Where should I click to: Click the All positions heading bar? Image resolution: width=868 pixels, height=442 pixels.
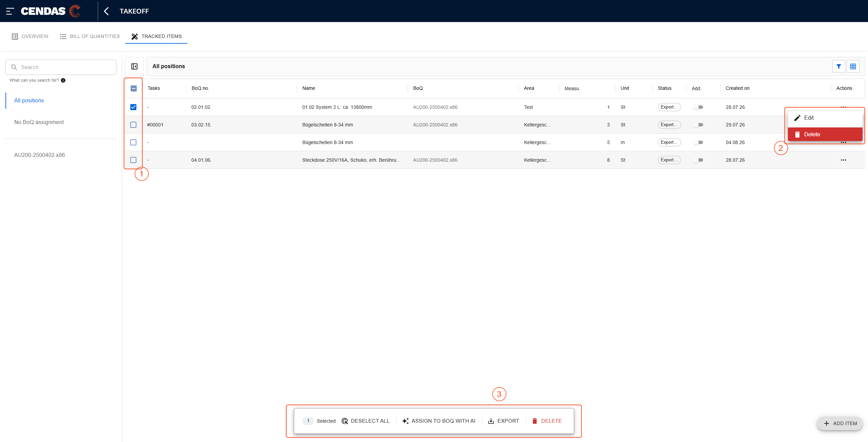(x=506, y=66)
